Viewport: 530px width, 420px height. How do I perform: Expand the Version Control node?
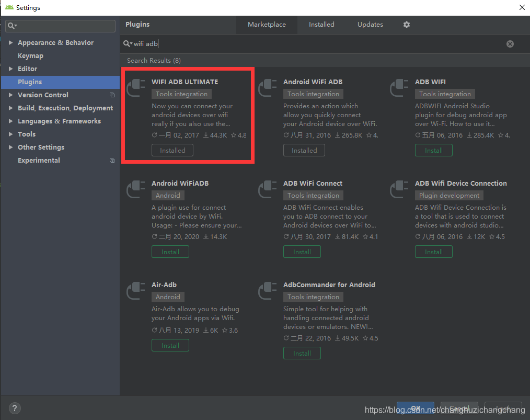click(x=10, y=95)
